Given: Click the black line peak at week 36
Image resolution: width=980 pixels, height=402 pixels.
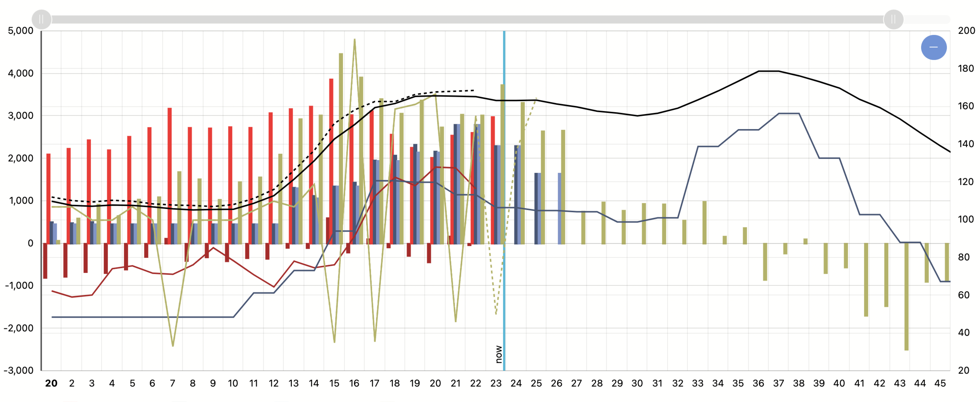Looking at the screenshot, I should (x=758, y=71).
